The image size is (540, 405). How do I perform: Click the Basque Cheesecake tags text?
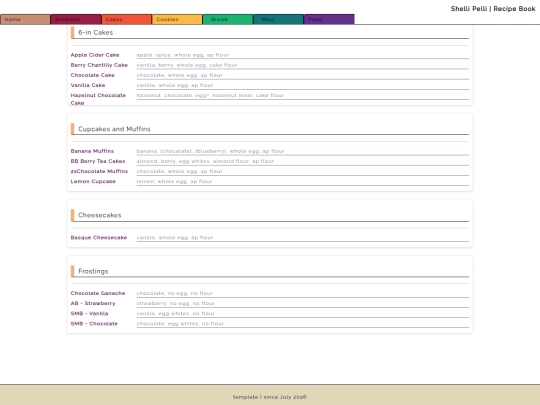point(175,237)
